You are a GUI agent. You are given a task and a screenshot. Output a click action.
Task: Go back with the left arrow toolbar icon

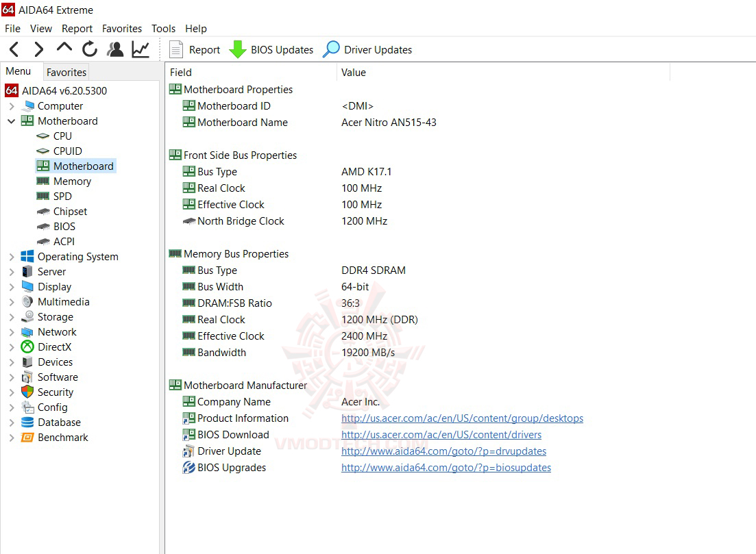point(14,49)
